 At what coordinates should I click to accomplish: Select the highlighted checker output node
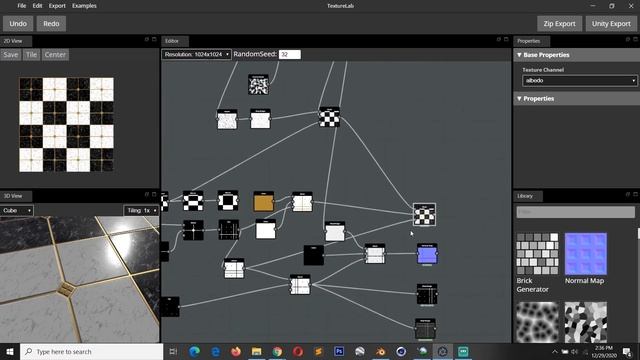(424, 214)
